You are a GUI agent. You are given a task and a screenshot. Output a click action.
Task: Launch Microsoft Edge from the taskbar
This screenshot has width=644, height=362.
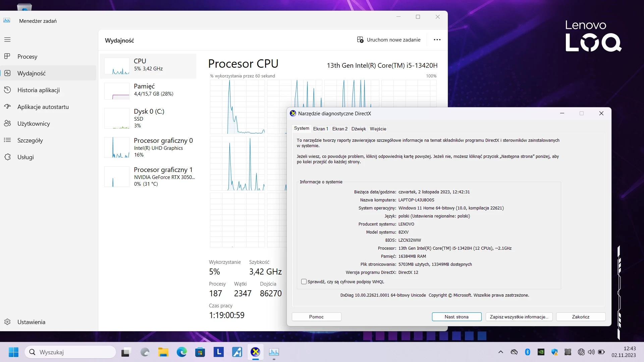(182, 352)
